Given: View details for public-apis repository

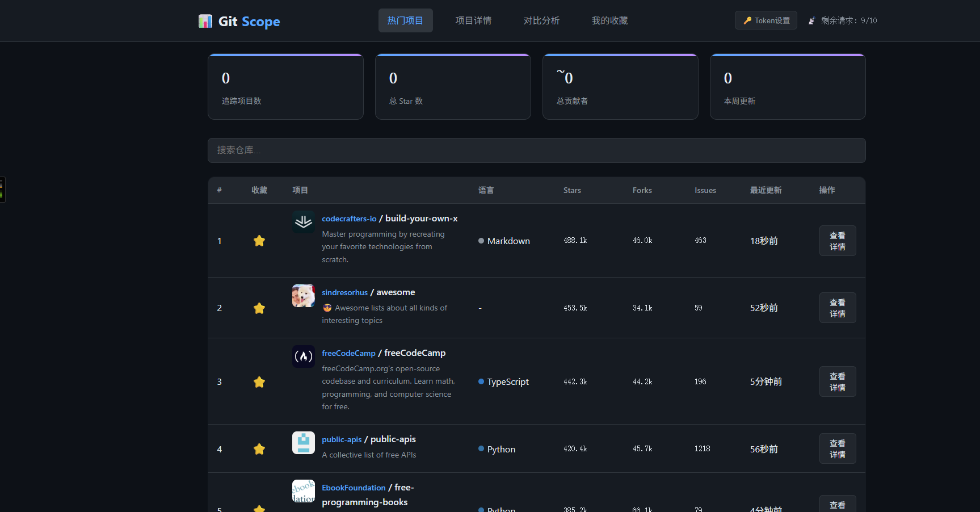Looking at the screenshot, I should pyautogui.click(x=837, y=448).
